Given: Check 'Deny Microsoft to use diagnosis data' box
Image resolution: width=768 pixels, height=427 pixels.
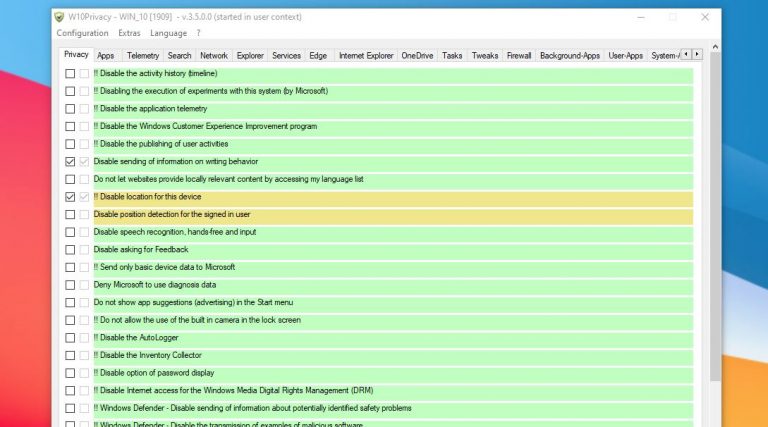Looking at the screenshot, I should pyautogui.click(x=70, y=285).
